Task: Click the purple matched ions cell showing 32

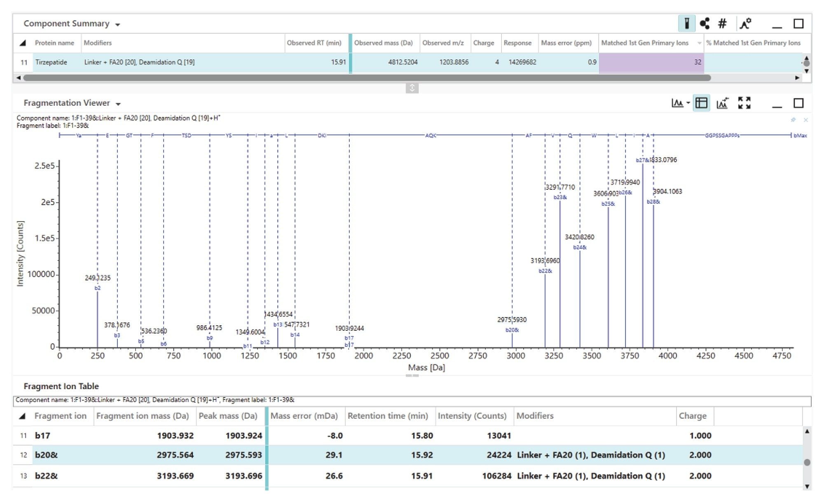Action: pyautogui.click(x=651, y=63)
